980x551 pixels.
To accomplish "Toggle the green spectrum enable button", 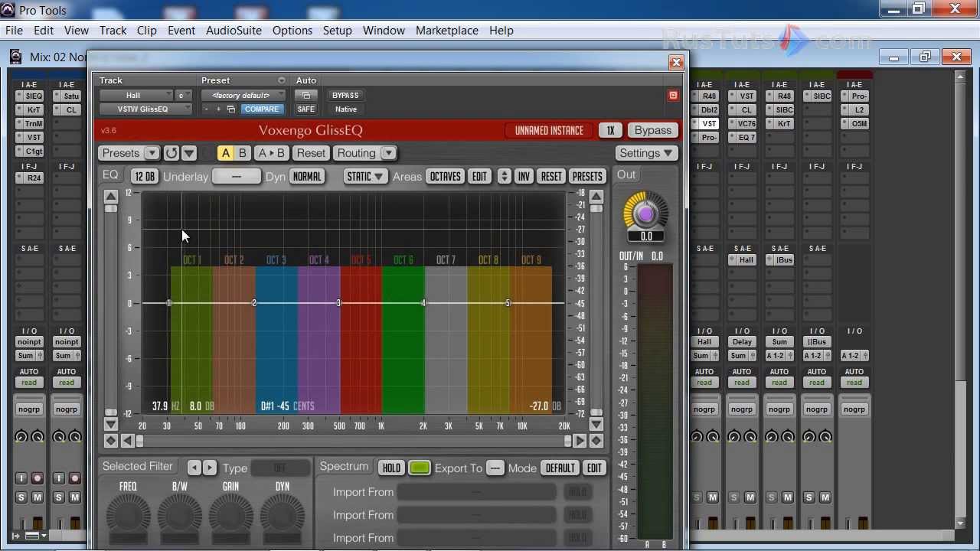I will point(420,468).
